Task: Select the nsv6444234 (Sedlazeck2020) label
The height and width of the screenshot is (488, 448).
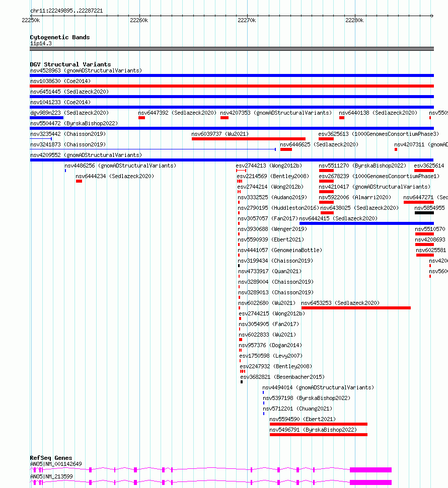Action: click(115, 177)
